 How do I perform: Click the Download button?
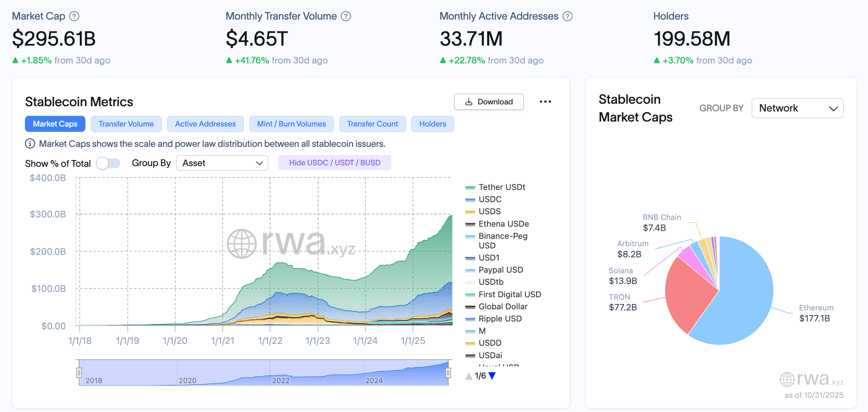[488, 102]
